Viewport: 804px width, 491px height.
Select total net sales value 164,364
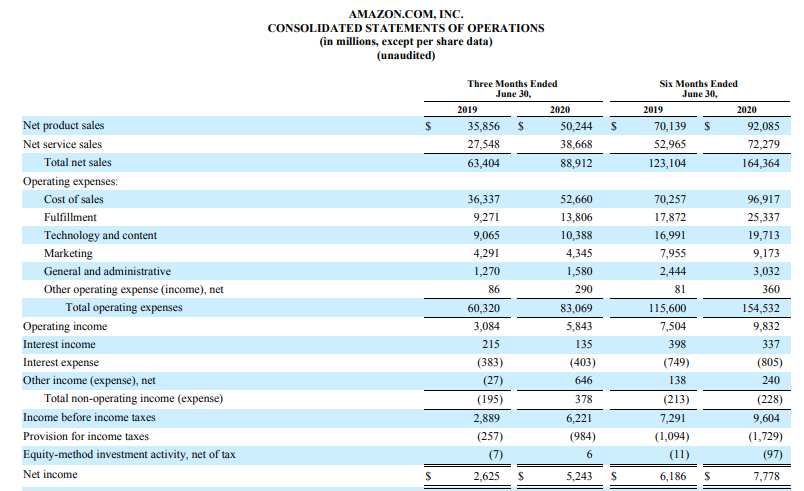click(760, 163)
